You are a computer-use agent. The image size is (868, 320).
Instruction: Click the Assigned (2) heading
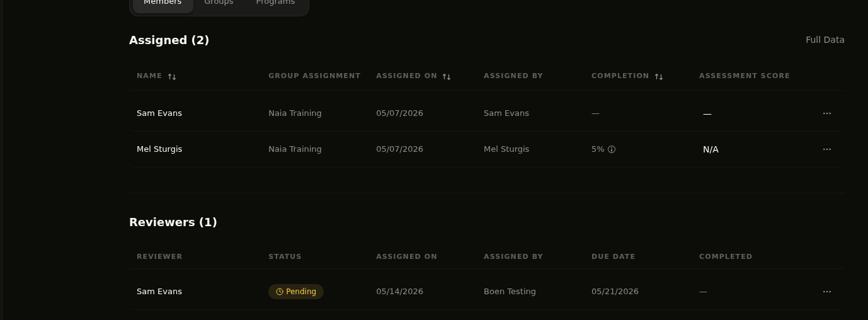[x=169, y=40]
